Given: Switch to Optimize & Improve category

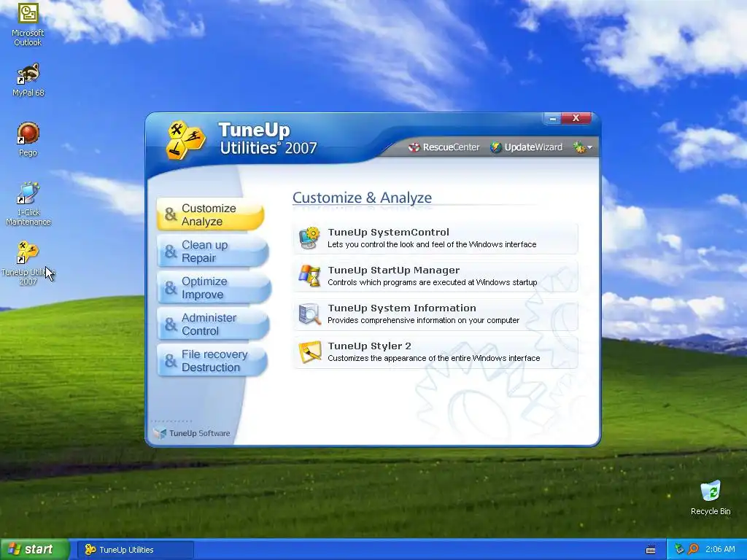Looking at the screenshot, I should [214, 287].
